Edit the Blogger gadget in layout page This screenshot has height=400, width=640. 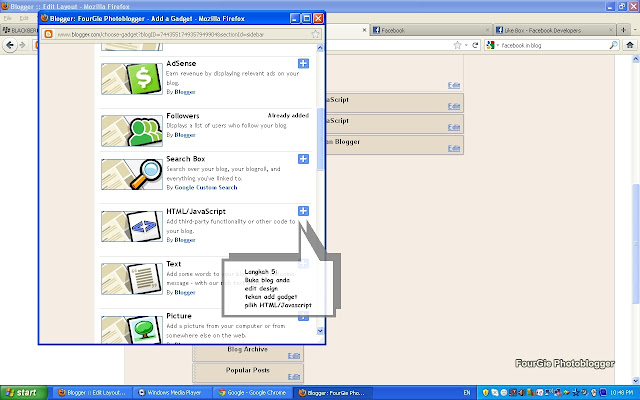point(453,148)
